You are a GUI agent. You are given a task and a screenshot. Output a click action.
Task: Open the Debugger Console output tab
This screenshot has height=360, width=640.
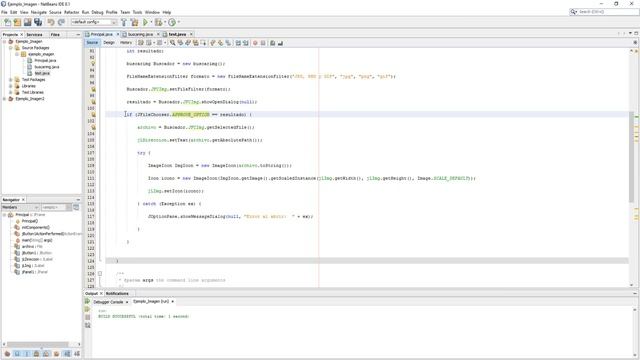(108, 302)
